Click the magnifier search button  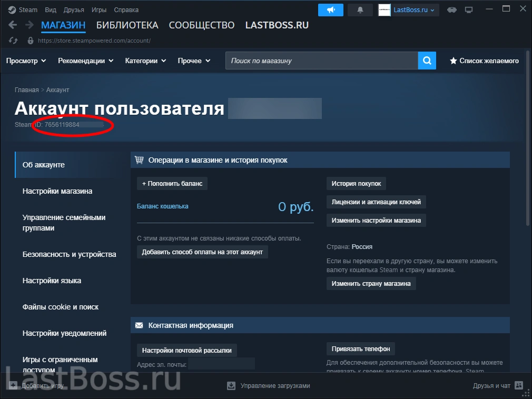(427, 61)
